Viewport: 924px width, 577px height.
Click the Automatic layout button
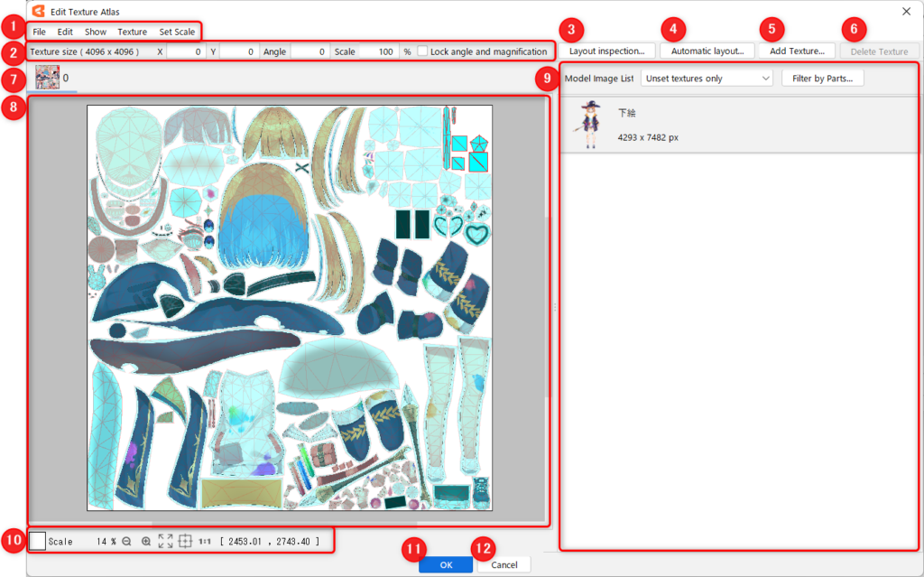(x=707, y=51)
